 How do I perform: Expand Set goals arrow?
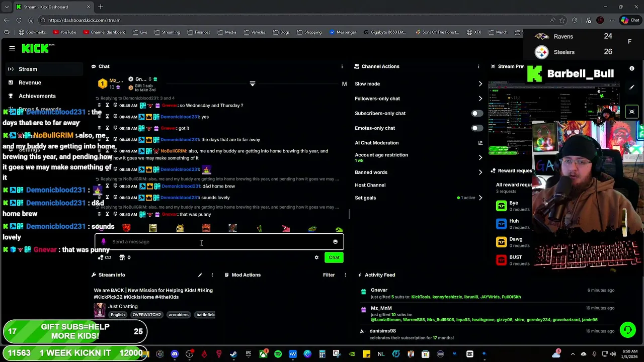[x=480, y=198]
